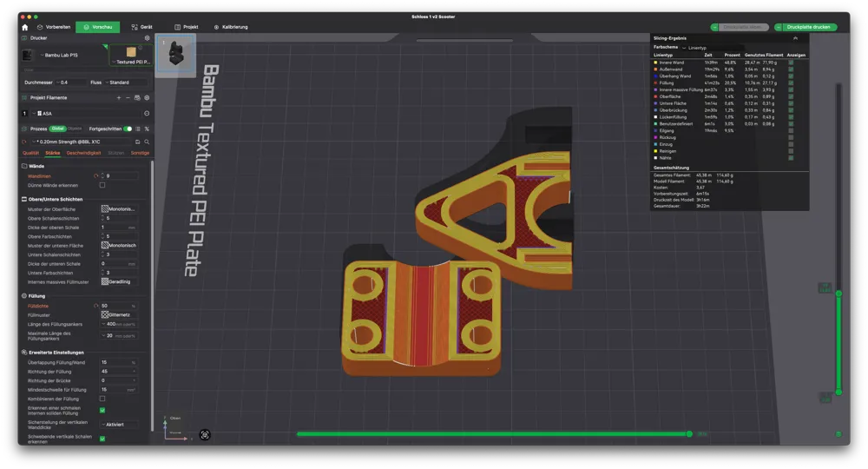Hide Füllung lines via Anzeigen checkbox
Viewport: 868px width, 469px height.
(x=791, y=83)
